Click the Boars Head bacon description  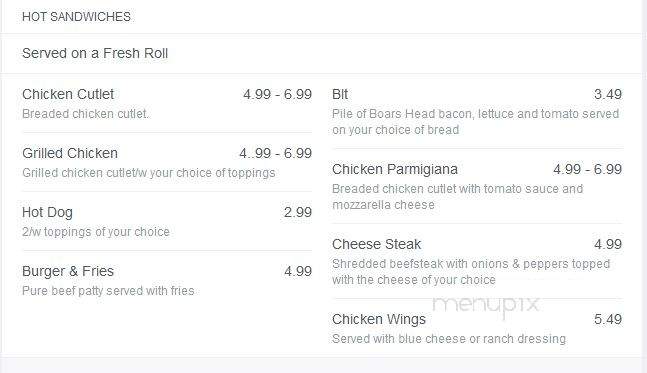pos(475,122)
